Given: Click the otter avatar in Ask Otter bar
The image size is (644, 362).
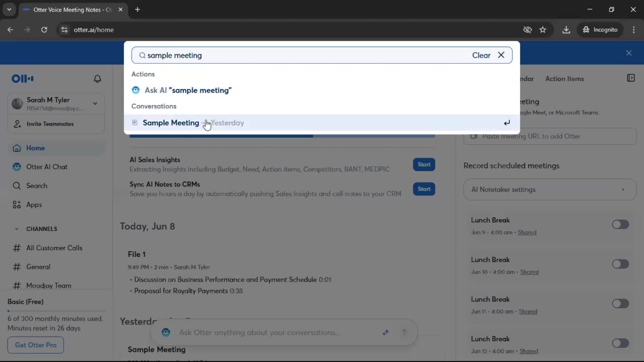Looking at the screenshot, I should [166, 332].
